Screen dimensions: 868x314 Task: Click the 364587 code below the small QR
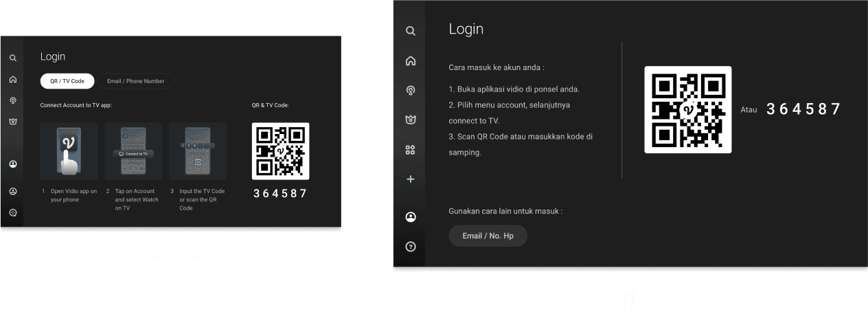coord(280,194)
